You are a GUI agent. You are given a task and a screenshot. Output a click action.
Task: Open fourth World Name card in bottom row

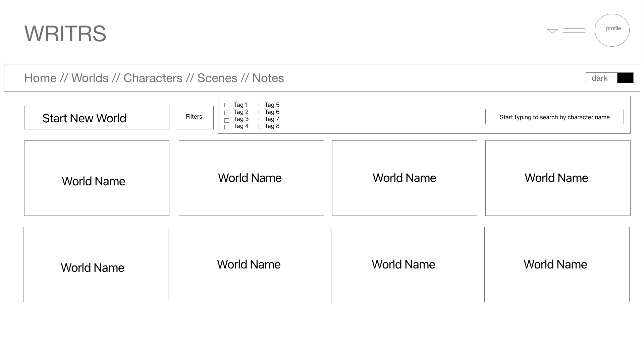click(x=557, y=264)
